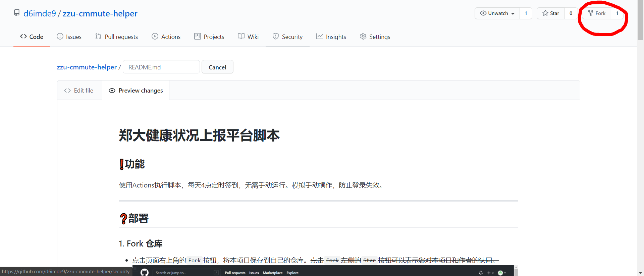This screenshot has width=644, height=276.
Task: Click the README.md filename field
Action: pyautogui.click(x=161, y=67)
